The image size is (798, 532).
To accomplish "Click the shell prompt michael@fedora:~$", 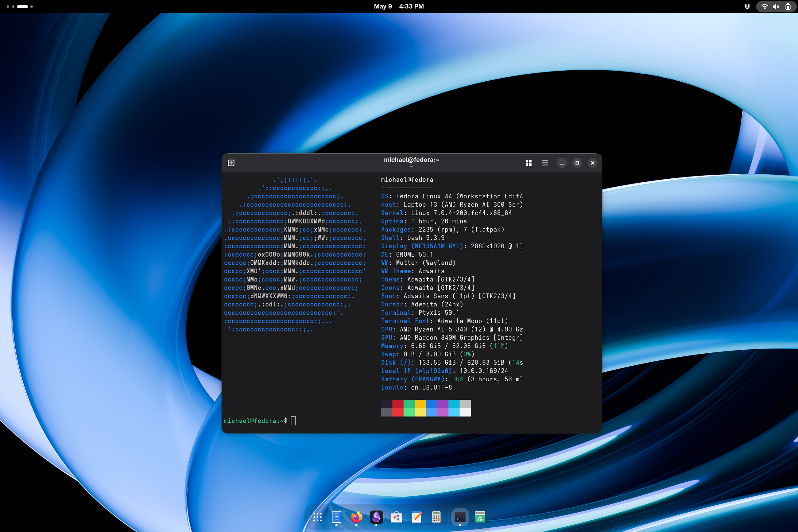I will [256, 421].
